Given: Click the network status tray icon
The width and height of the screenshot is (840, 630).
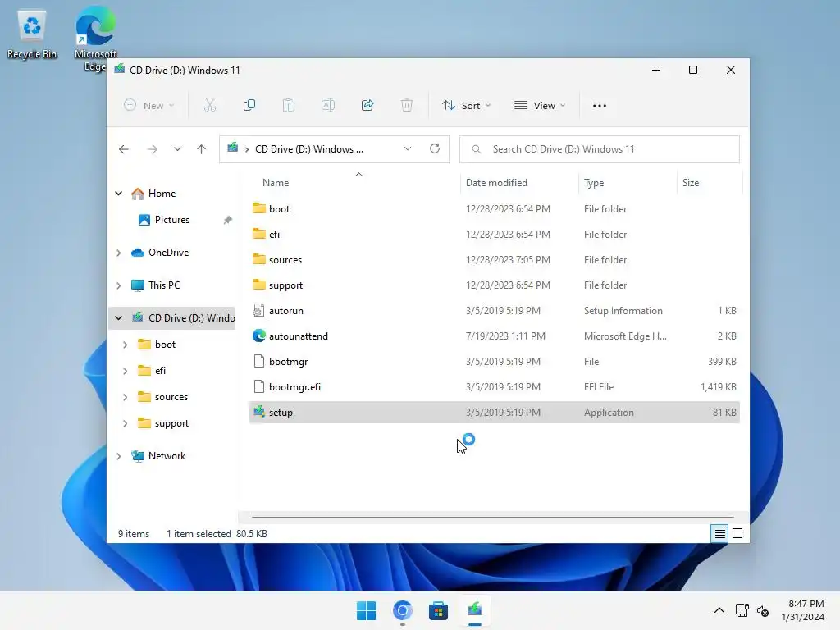Looking at the screenshot, I should point(742,610).
